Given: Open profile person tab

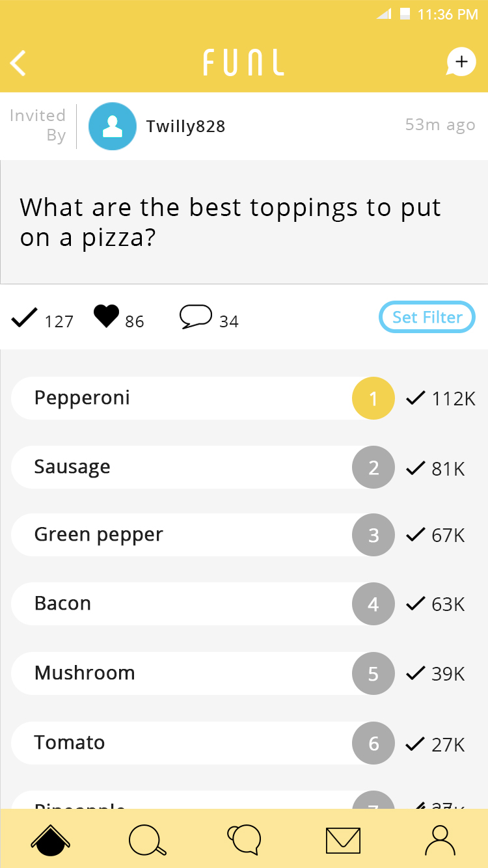Looking at the screenshot, I should tap(440, 839).
